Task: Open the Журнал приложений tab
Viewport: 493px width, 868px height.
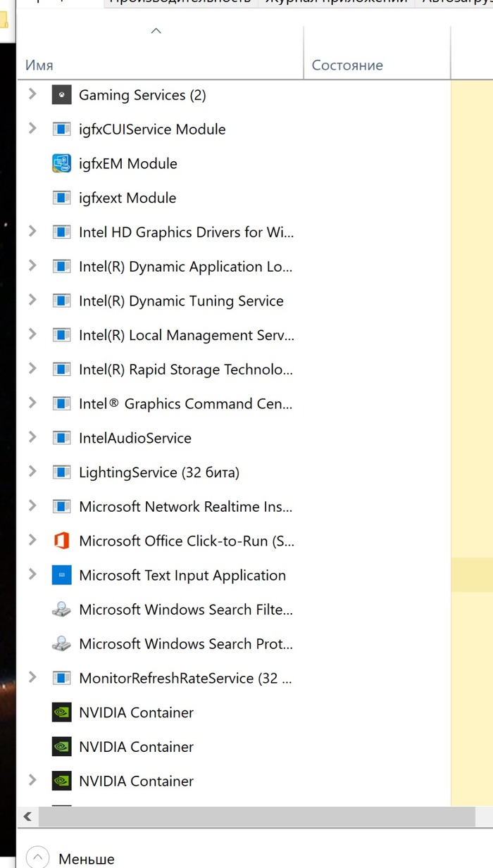Action: (x=336, y=2)
